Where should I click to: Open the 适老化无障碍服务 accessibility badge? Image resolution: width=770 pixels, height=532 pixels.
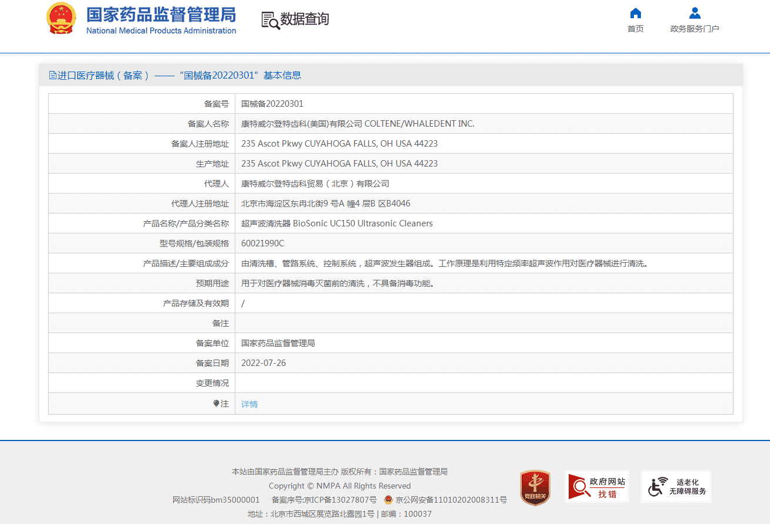coord(676,486)
